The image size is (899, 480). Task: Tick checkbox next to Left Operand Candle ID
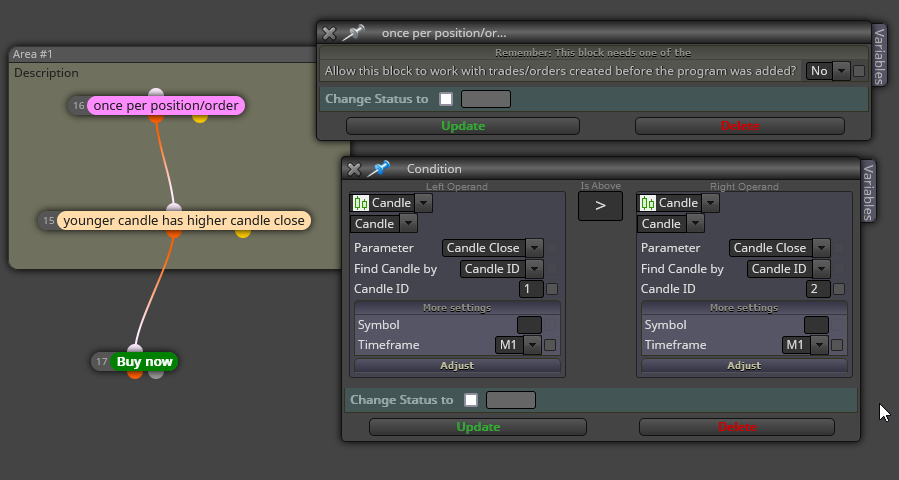(x=552, y=289)
